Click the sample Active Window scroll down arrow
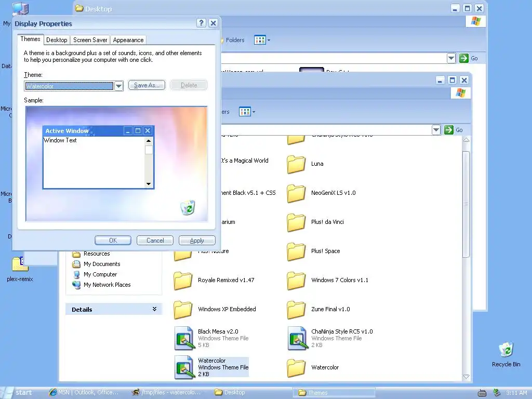532x399 pixels. [149, 184]
